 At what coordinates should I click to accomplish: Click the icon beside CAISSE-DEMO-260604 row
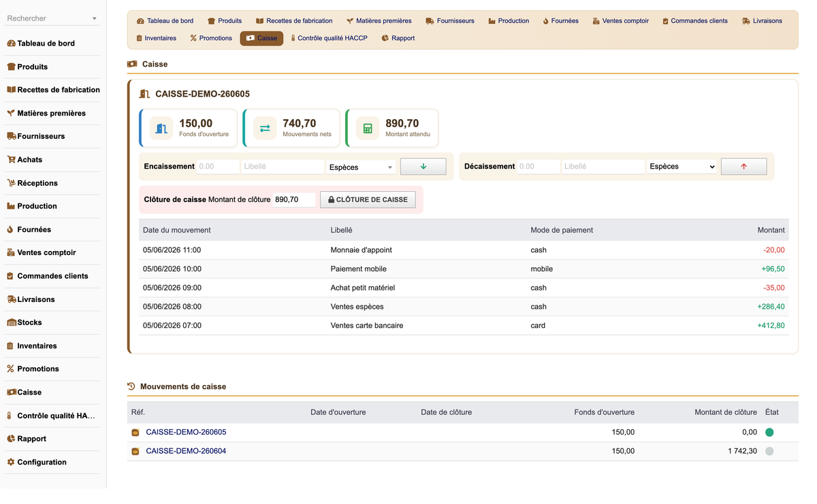(x=135, y=452)
